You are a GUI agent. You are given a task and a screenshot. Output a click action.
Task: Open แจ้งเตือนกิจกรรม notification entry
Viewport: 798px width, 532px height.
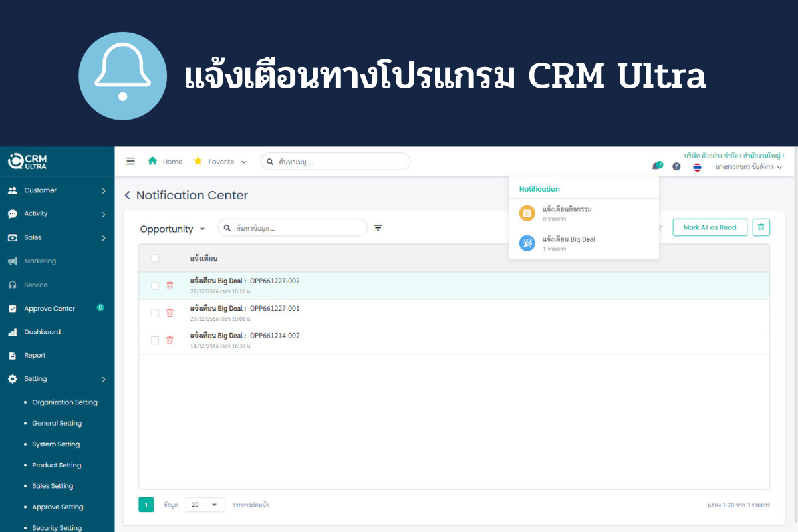(x=584, y=213)
